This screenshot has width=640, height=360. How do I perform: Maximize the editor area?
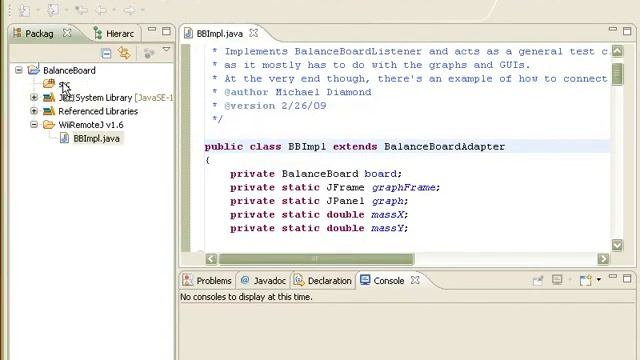tap(627, 31)
